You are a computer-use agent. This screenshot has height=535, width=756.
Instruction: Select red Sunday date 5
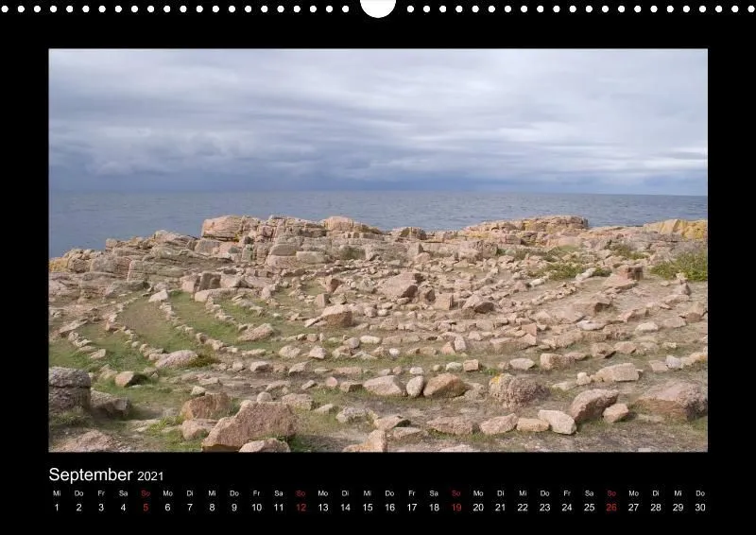(x=146, y=508)
